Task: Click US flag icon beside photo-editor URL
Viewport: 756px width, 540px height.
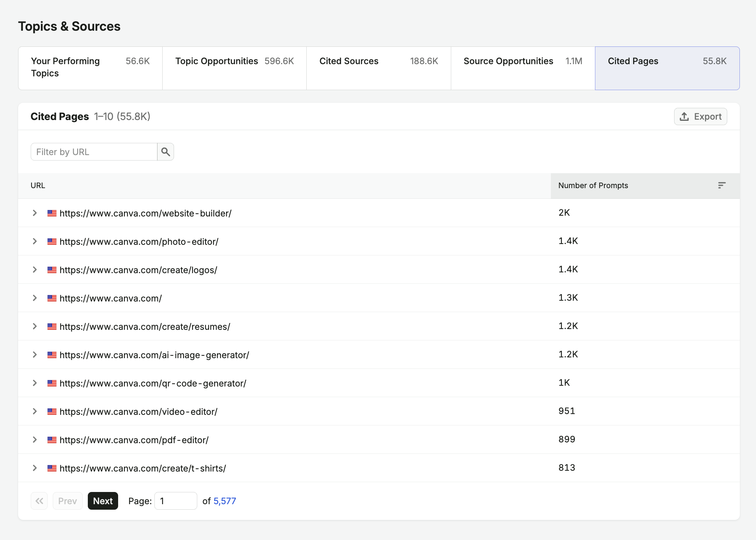Action: pos(52,242)
